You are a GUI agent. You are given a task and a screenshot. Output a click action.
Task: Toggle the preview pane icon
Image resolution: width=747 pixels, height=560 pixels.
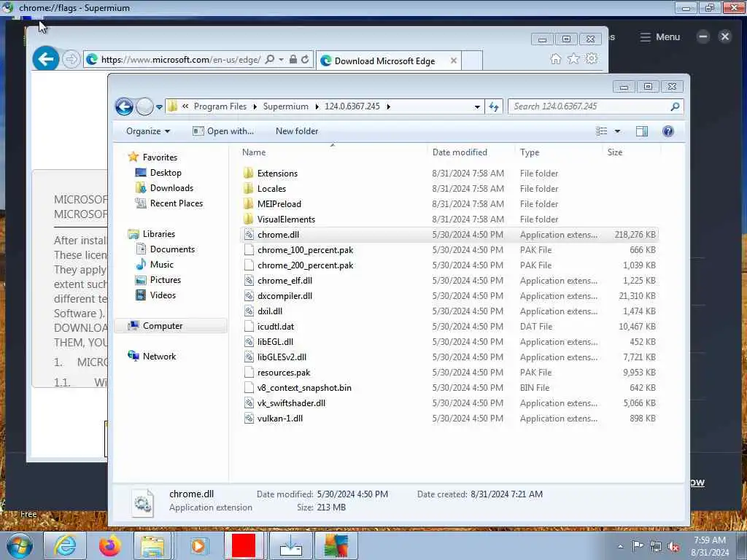click(642, 131)
